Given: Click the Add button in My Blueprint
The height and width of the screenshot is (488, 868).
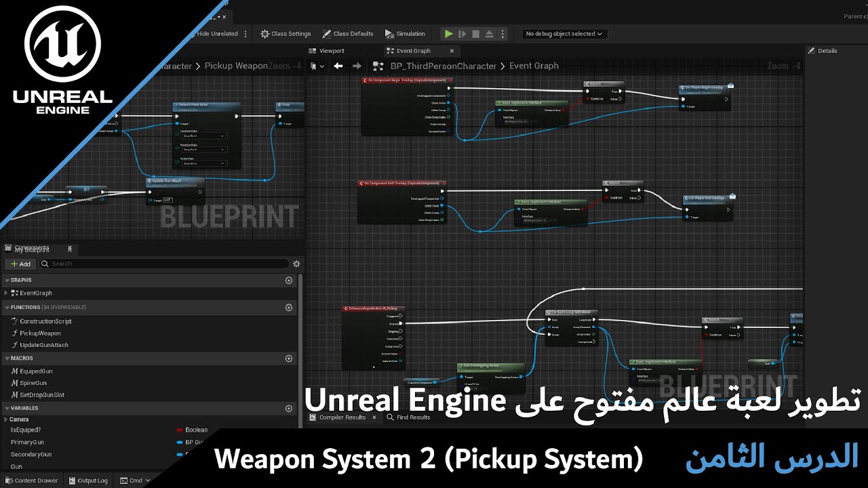Looking at the screenshot, I should coord(20,264).
